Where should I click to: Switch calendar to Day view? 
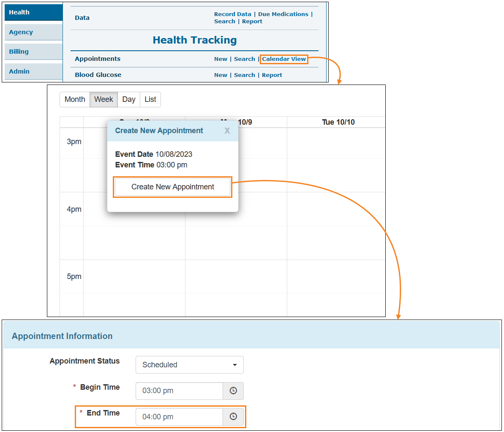(x=128, y=99)
